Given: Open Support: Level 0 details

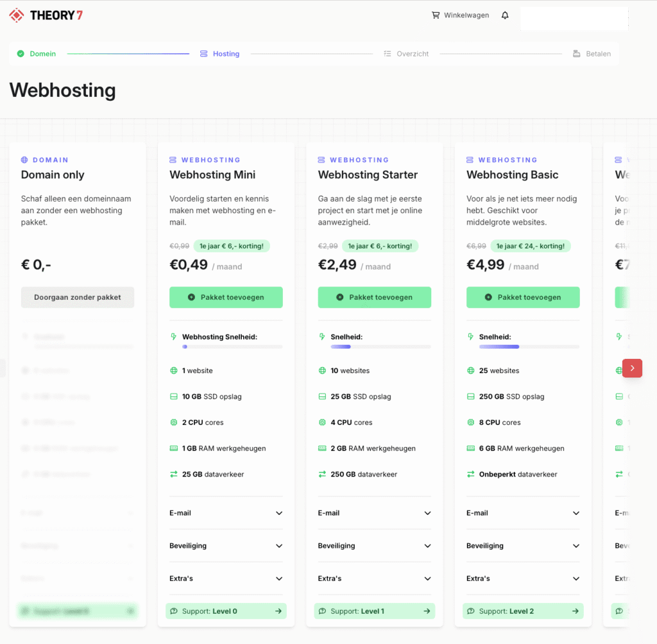Looking at the screenshot, I should pyautogui.click(x=226, y=611).
